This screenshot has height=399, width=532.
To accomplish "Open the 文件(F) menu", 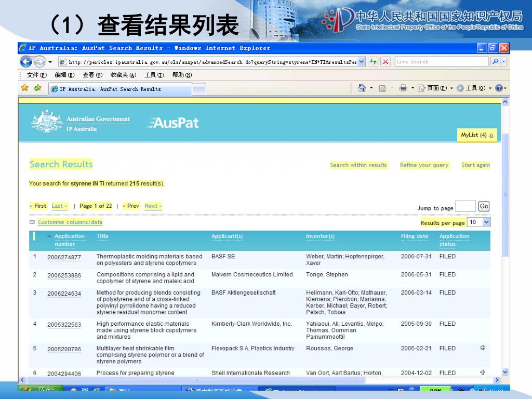I will [x=37, y=75].
